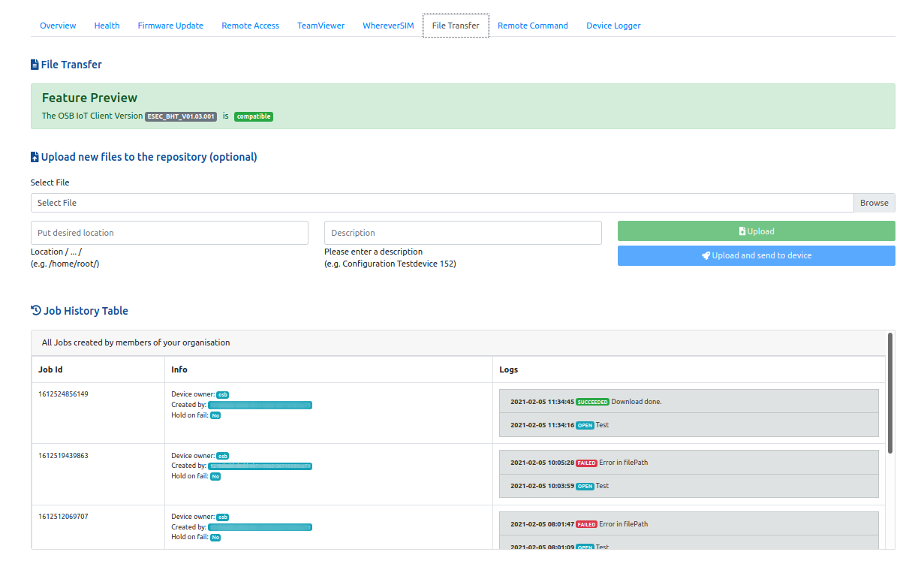The width and height of the screenshot is (924, 564).
Task: Switch to the Firmware Update tab
Action: [x=170, y=26]
